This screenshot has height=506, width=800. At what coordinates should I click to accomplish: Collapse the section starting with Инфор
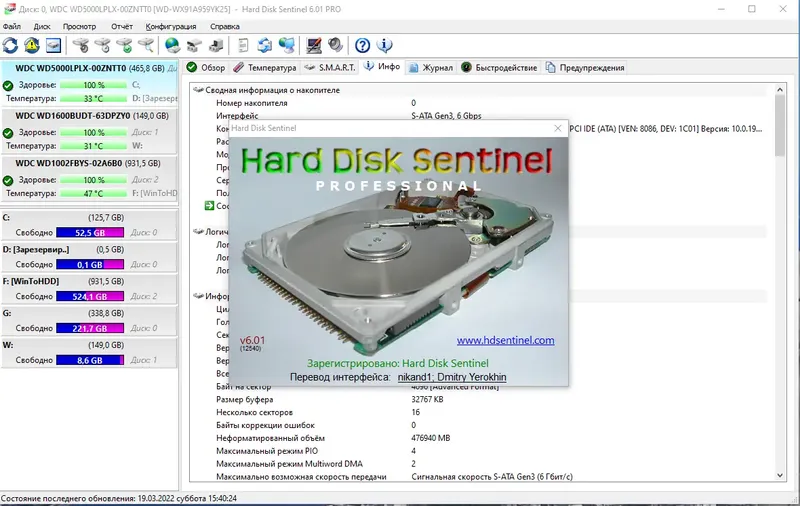[x=197, y=296]
